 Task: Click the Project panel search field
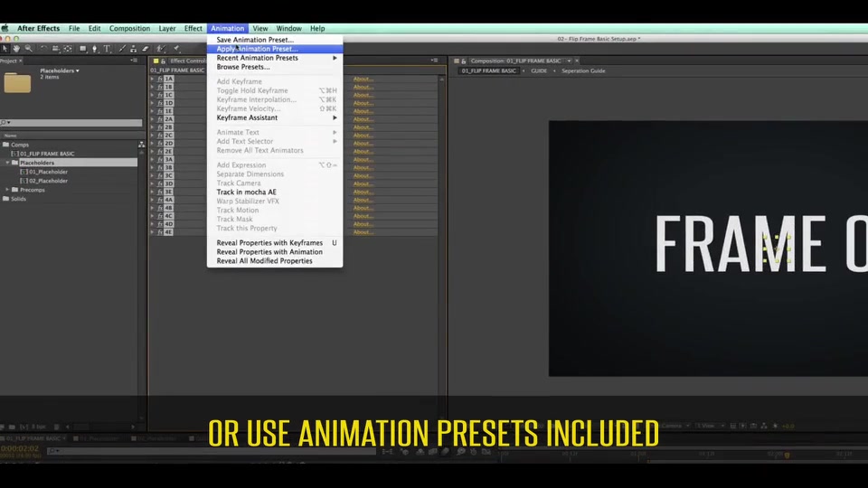coord(71,122)
